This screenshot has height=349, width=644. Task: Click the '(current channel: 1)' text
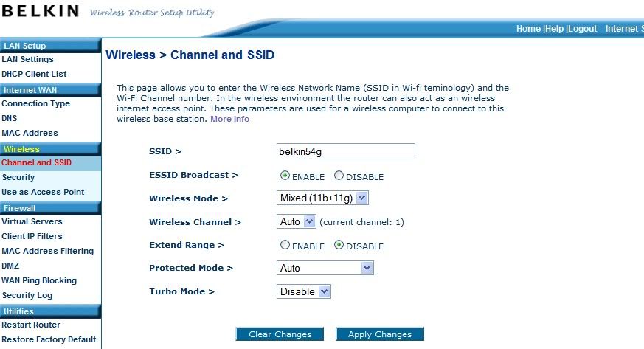[362, 222]
